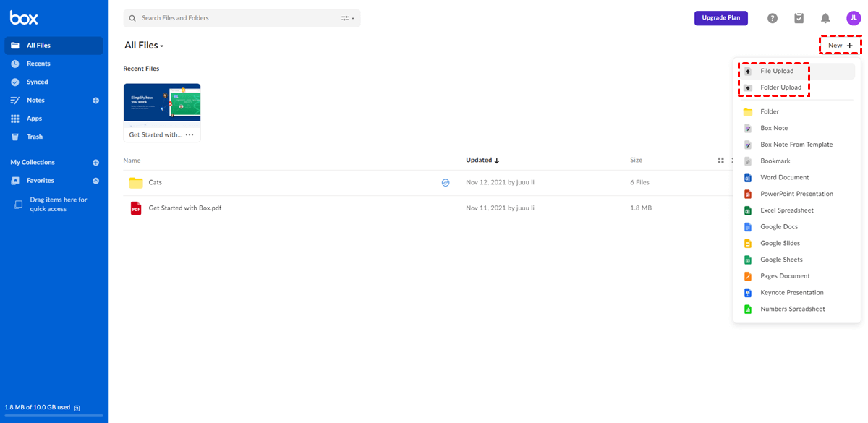This screenshot has width=868, height=423.
Task: Sort by the Size column header
Action: coord(636,161)
